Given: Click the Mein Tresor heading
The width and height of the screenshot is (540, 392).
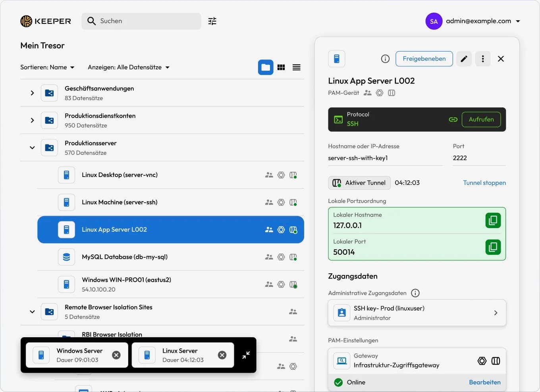Looking at the screenshot, I should tap(42, 46).
